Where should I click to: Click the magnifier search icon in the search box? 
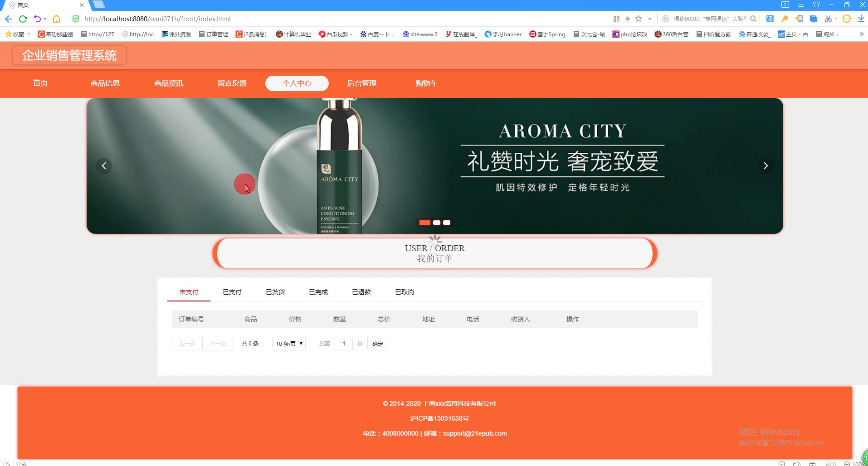point(753,19)
